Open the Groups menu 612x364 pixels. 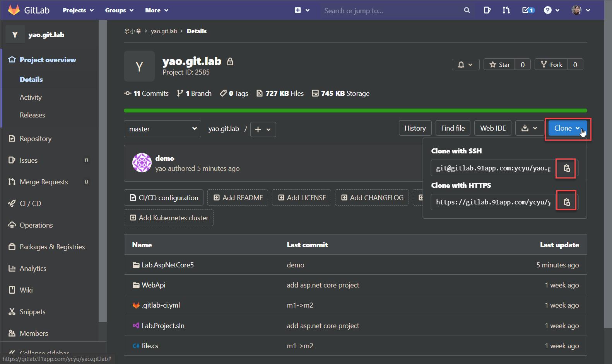click(x=119, y=10)
